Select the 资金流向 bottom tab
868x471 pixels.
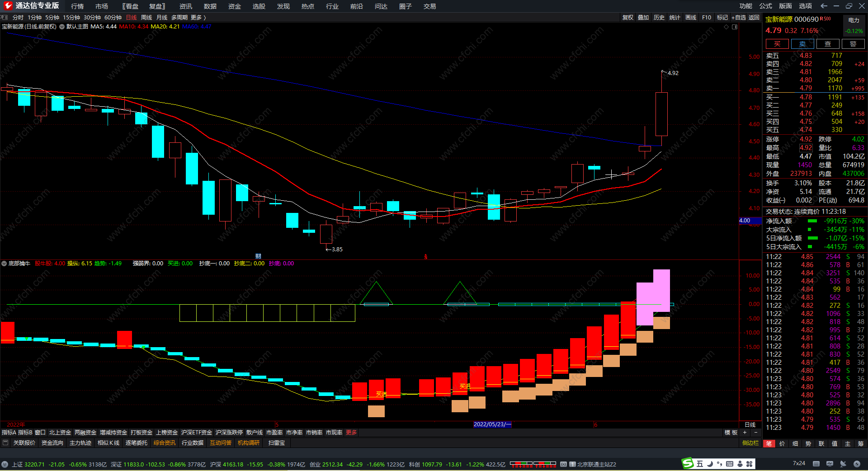point(52,443)
